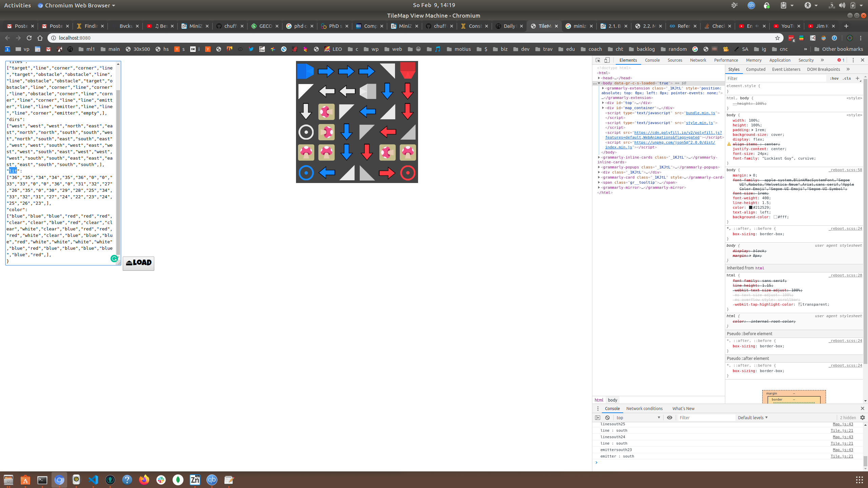Open the Map.js:43 link for emittersouth23

coord(843,450)
